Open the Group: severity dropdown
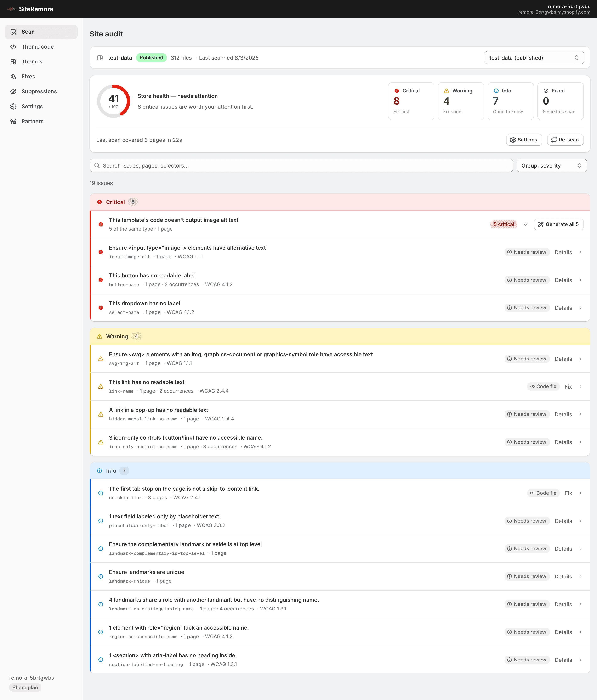Image resolution: width=597 pixels, height=700 pixels. [x=551, y=165]
